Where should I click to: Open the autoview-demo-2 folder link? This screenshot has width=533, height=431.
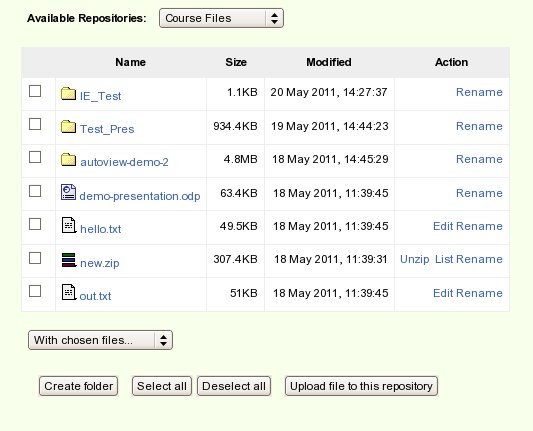[124, 162]
